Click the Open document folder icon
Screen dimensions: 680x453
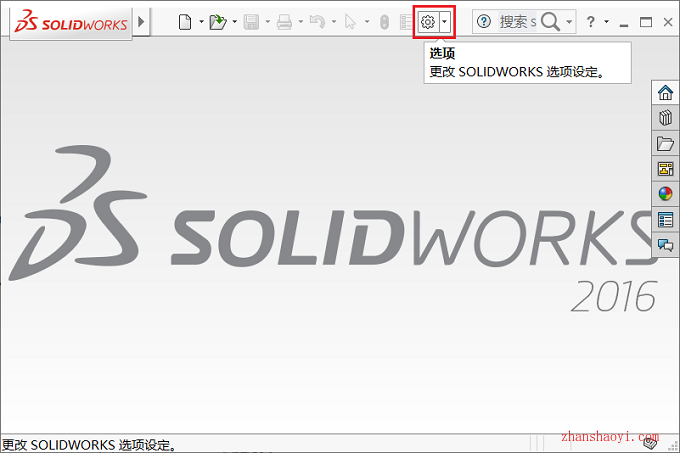pyautogui.click(x=218, y=22)
